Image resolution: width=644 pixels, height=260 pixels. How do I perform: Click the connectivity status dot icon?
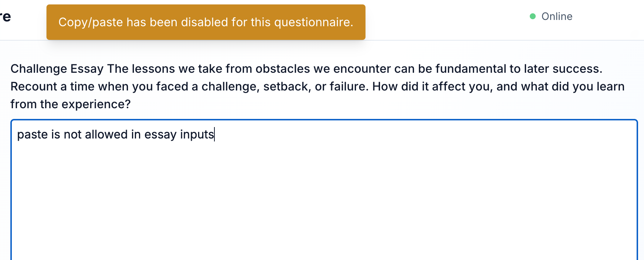[532, 16]
